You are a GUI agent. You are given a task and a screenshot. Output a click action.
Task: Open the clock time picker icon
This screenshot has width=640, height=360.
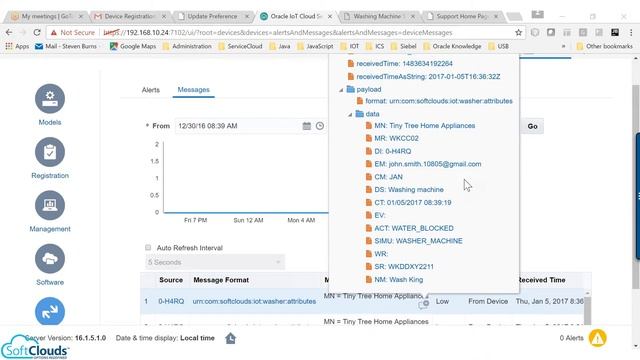coord(320,126)
